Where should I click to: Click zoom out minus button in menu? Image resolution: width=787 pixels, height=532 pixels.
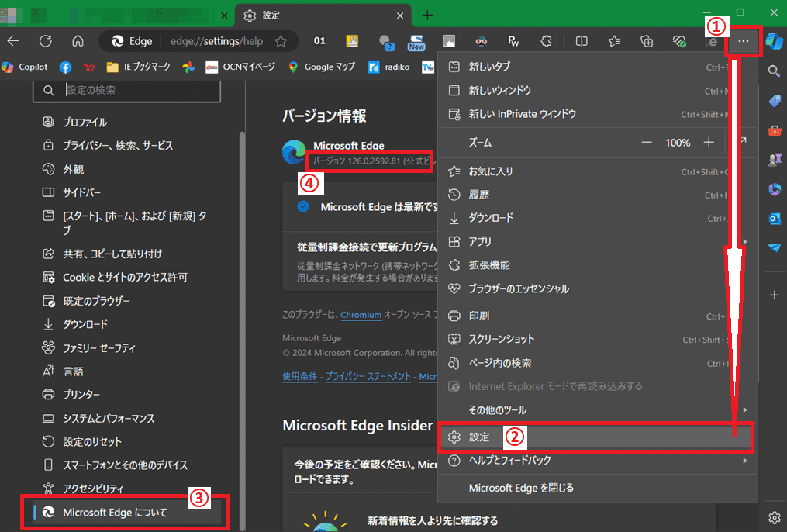tap(647, 143)
